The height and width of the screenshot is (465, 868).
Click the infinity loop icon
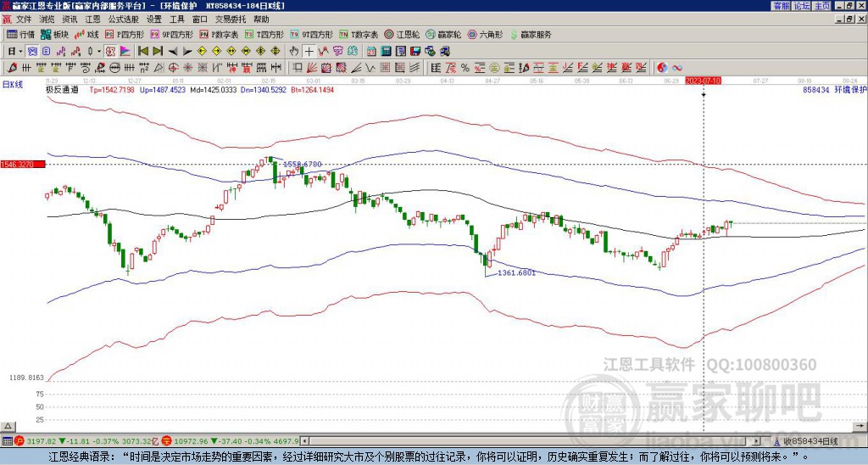click(677, 68)
